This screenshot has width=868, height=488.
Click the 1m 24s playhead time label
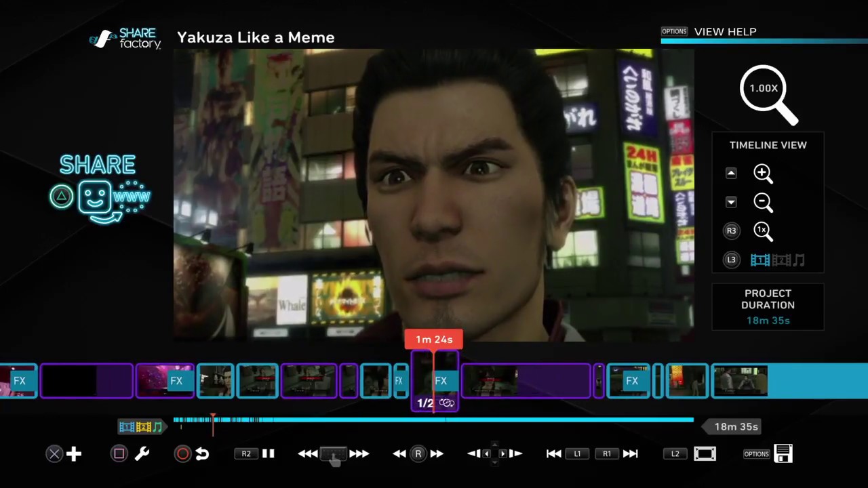tap(434, 340)
